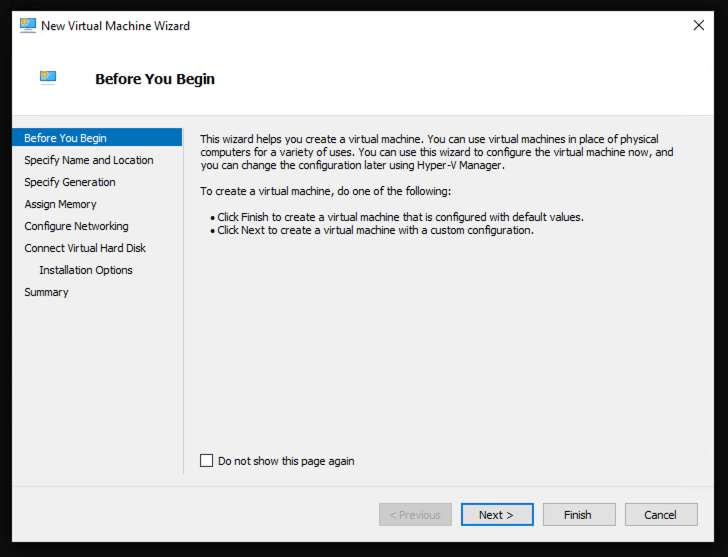This screenshot has height=557, width=728.
Task: Click the 'Click Finish to create' bullet text
Action: coord(400,217)
